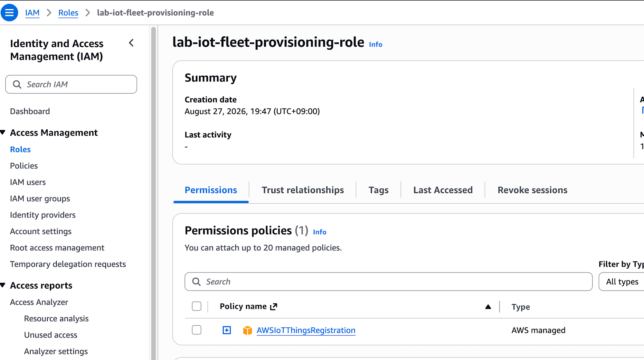Open the AWSIoTThingsRegistration policy link
Screen dimensions: 644x360
click(306, 330)
